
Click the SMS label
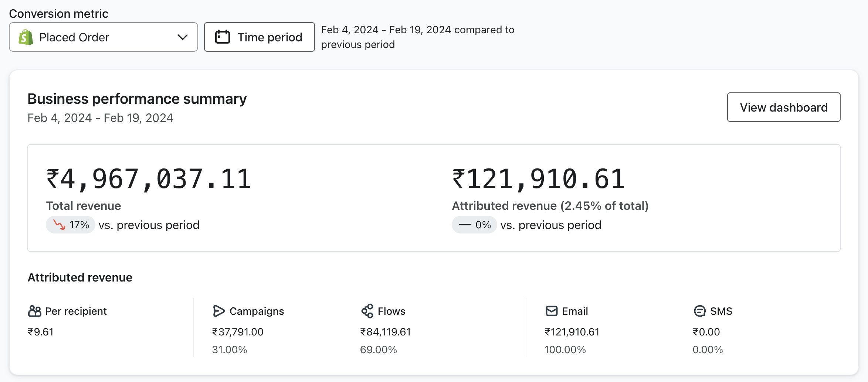(721, 311)
